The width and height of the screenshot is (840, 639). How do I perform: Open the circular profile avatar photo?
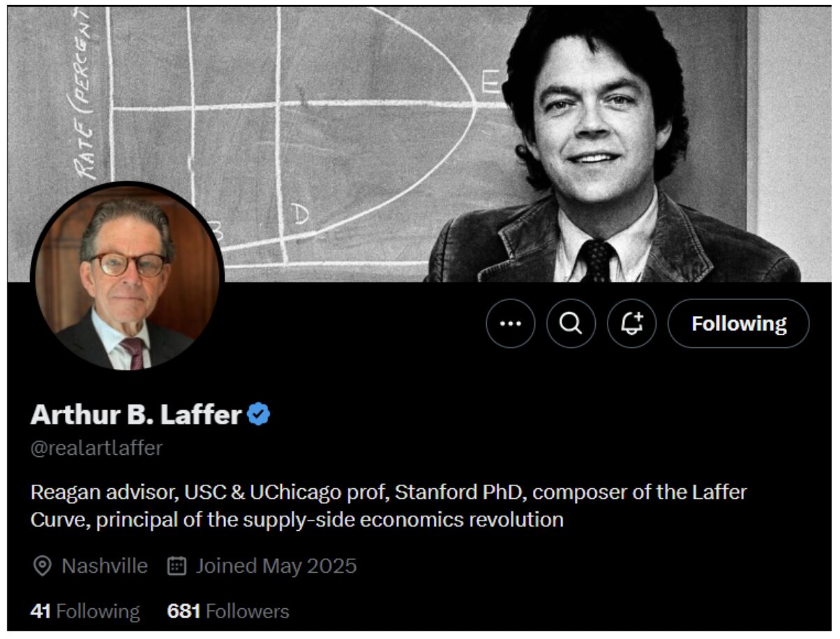(127, 277)
